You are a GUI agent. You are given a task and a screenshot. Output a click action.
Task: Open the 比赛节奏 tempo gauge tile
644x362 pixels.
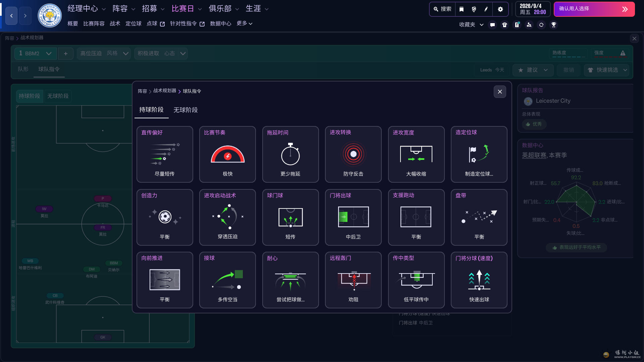227,154
